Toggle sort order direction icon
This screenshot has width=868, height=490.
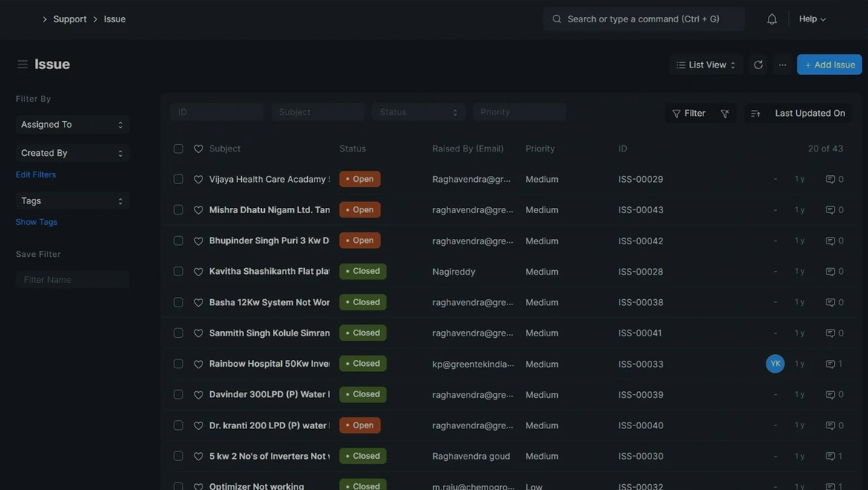755,114
